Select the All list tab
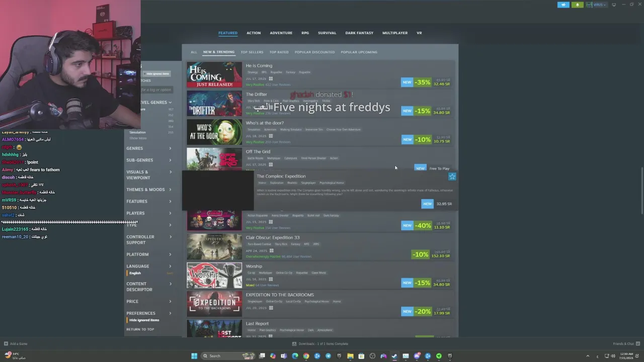 [194, 52]
